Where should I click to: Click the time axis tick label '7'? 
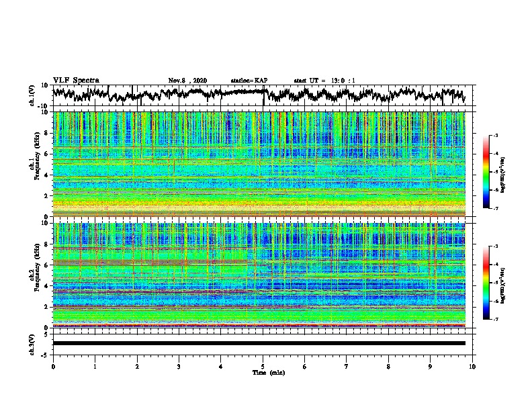tap(347, 367)
